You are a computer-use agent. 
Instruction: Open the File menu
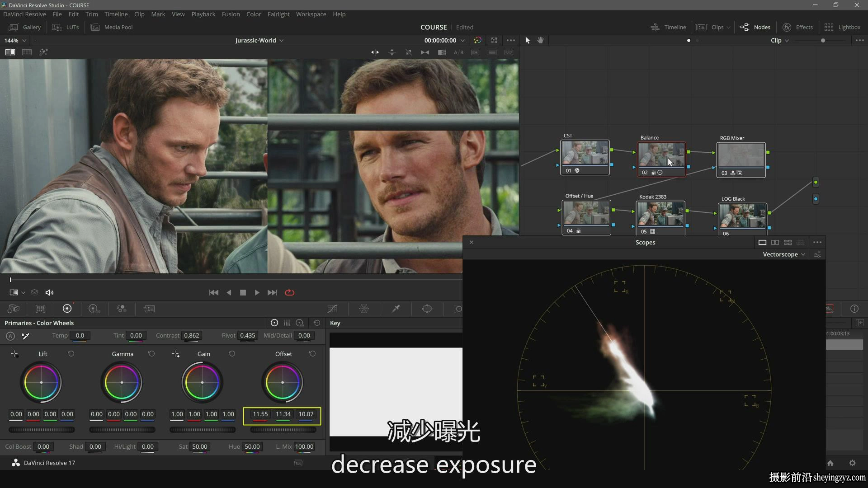point(57,14)
